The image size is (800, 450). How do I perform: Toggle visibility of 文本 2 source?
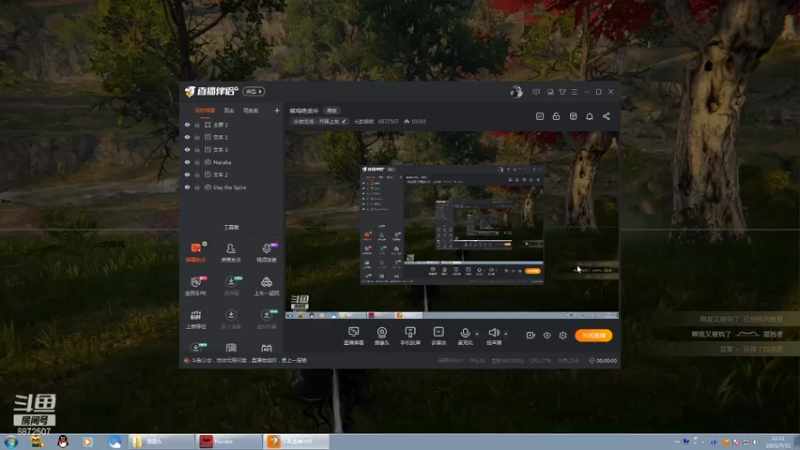(x=187, y=174)
